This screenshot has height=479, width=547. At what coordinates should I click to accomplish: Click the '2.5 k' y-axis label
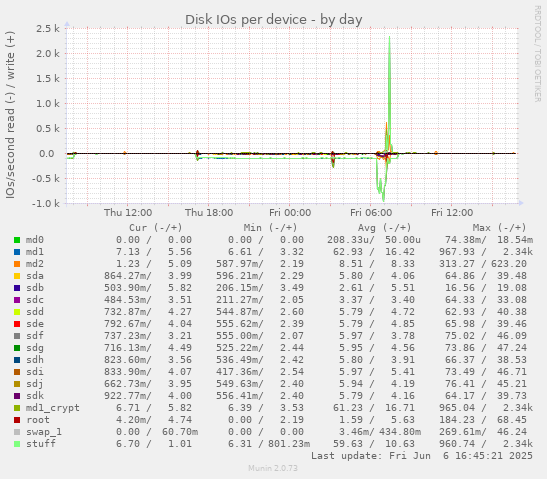(48, 29)
